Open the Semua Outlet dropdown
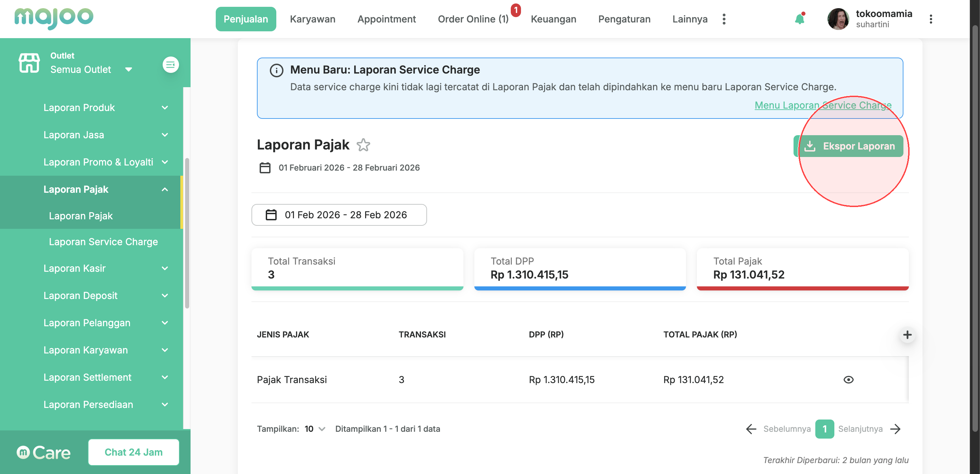 tap(91, 70)
